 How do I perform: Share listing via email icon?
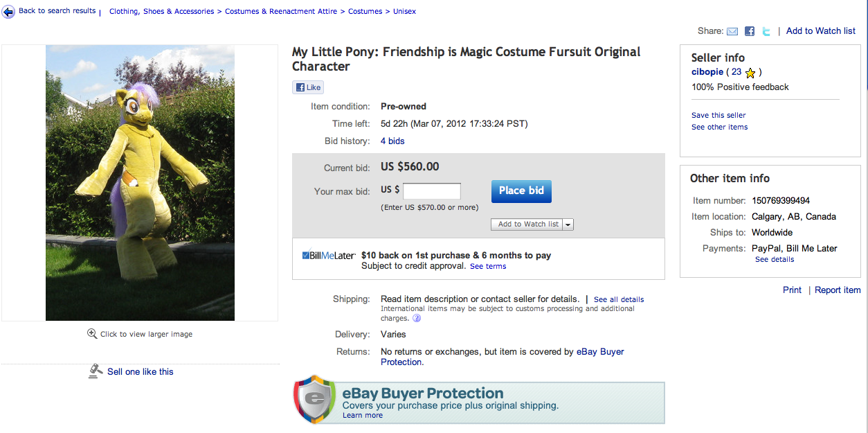(x=732, y=31)
